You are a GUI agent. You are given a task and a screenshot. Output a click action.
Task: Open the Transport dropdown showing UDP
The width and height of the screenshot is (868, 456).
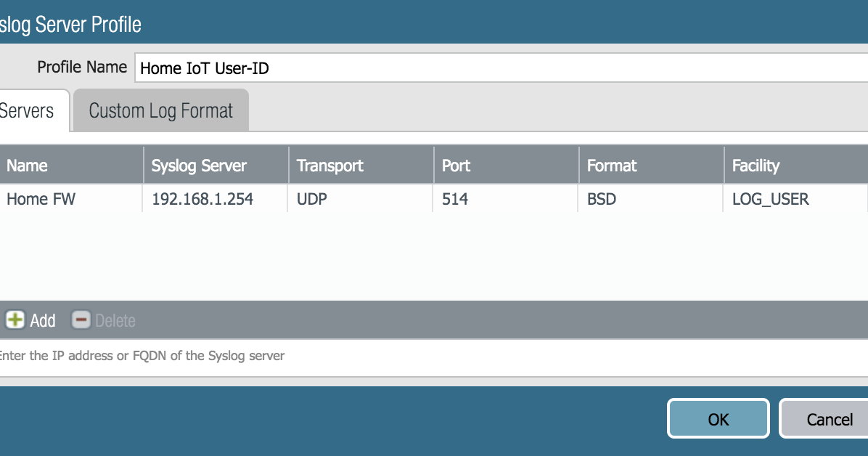click(x=311, y=198)
